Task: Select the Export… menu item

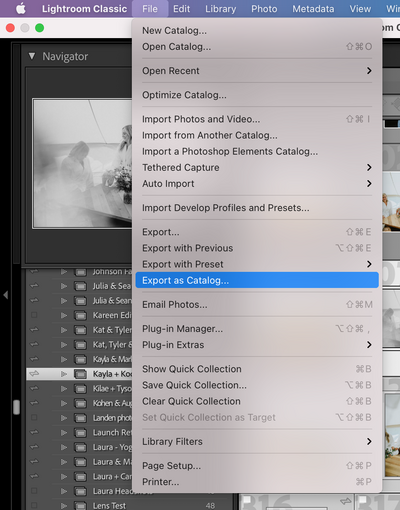Action: point(257,232)
